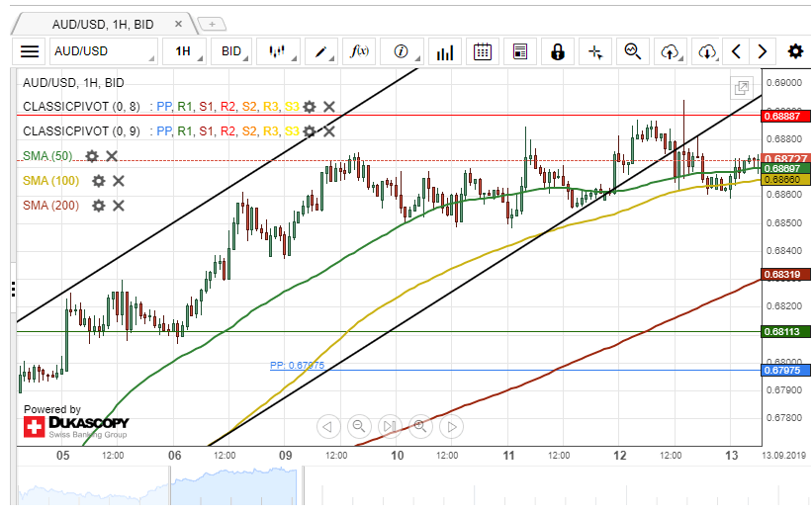This screenshot has width=812, height=513.
Task: Open the AUD/USD instrument selector dropdown
Action: (104, 51)
